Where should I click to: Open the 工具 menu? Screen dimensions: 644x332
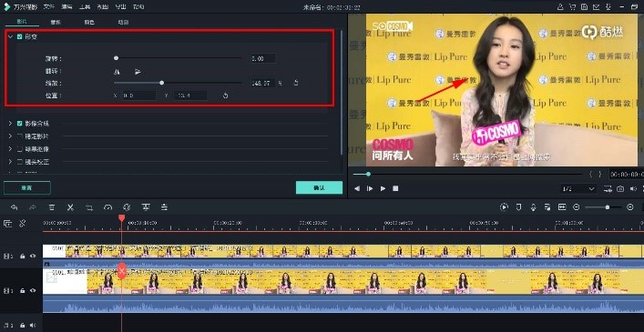coord(85,7)
